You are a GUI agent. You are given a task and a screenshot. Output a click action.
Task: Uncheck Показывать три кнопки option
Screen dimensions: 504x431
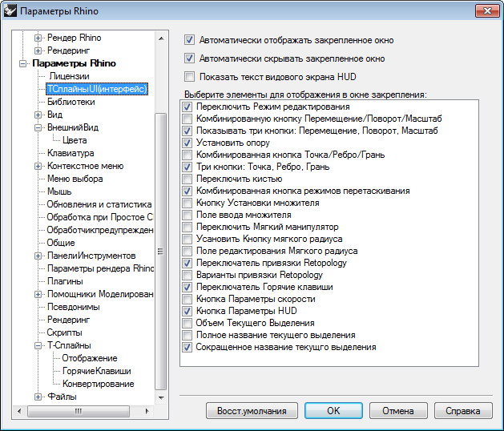click(x=187, y=131)
